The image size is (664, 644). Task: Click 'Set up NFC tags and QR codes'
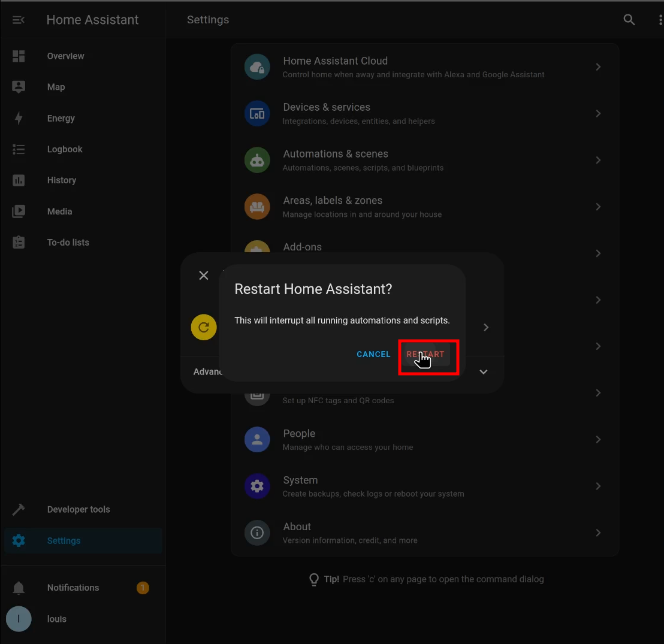pos(338,401)
